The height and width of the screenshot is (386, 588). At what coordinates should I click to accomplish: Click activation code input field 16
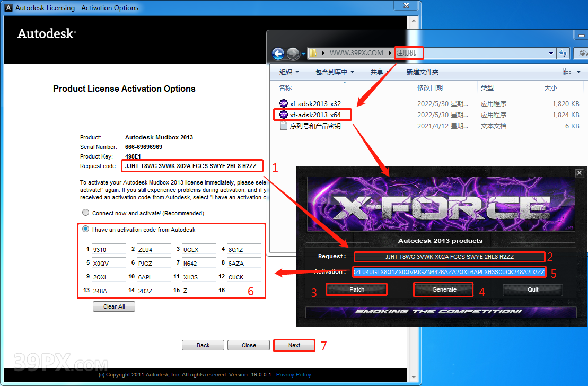pos(244,291)
